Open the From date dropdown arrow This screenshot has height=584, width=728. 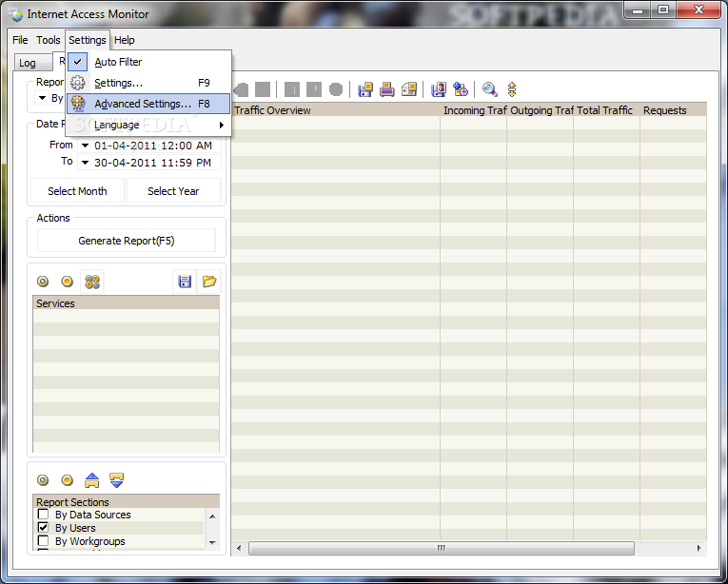click(85, 146)
